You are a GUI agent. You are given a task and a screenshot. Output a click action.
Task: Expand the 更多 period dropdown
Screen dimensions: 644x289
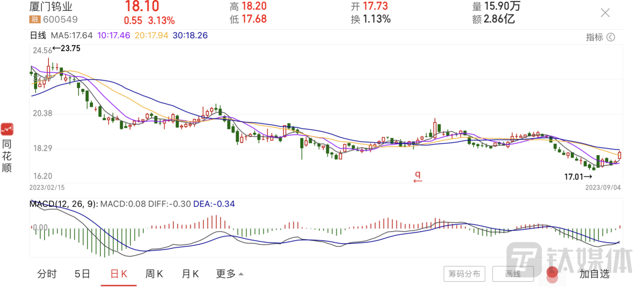(x=230, y=274)
